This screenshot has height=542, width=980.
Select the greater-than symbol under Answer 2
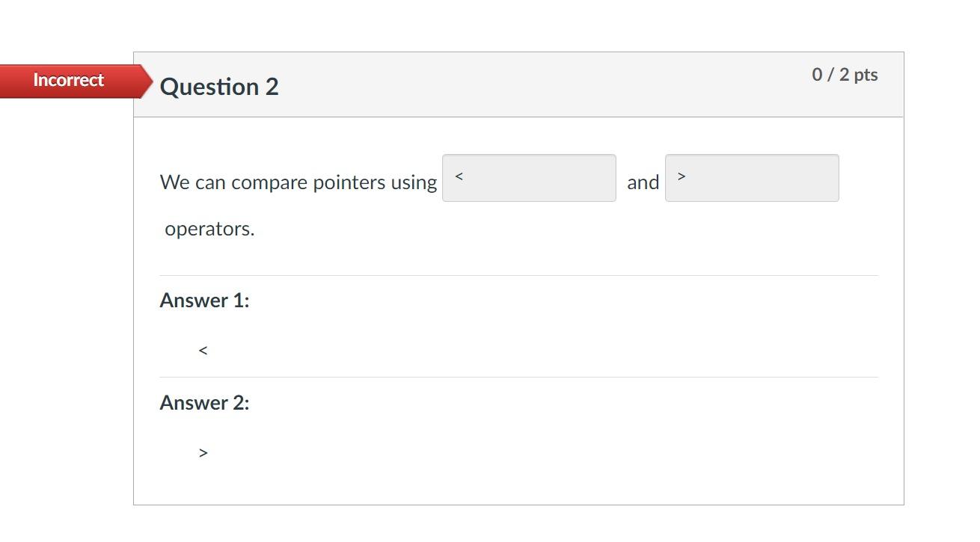pyautogui.click(x=203, y=453)
